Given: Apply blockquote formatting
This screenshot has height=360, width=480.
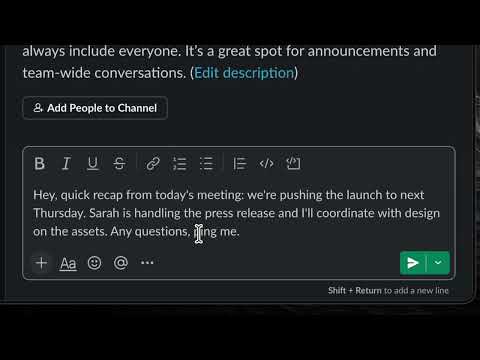Looking at the screenshot, I should 240,164.
